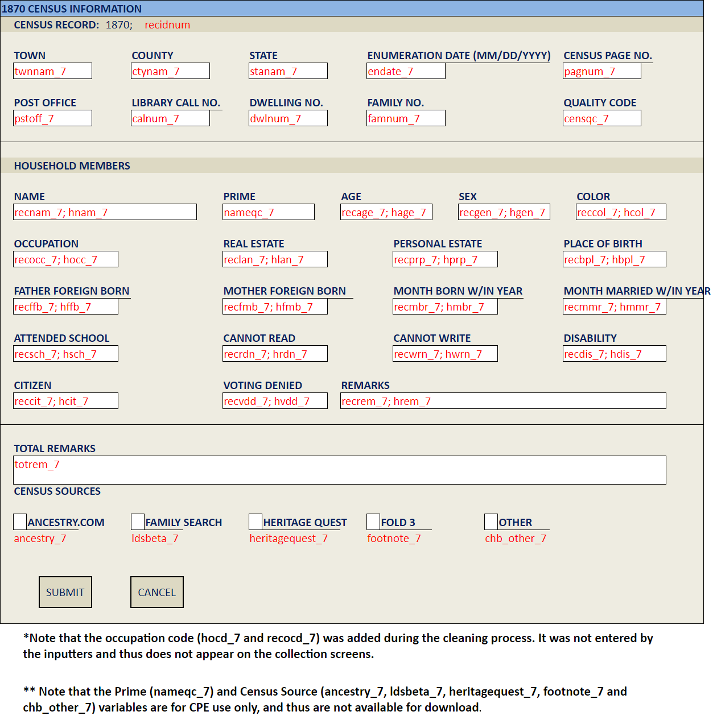This screenshot has height=728, width=717.
Task: Click the Quality Code input box
Action: tap(602, 118)
